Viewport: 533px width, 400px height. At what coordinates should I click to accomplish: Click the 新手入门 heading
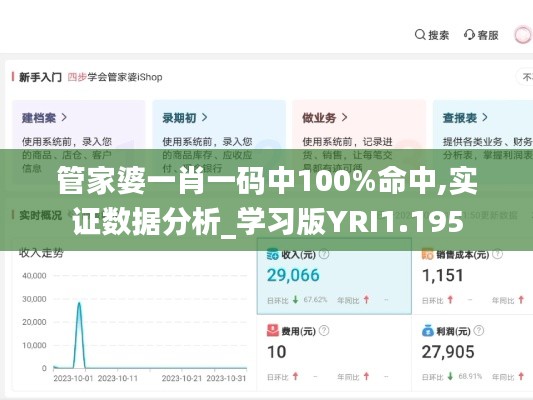[40, 77]
